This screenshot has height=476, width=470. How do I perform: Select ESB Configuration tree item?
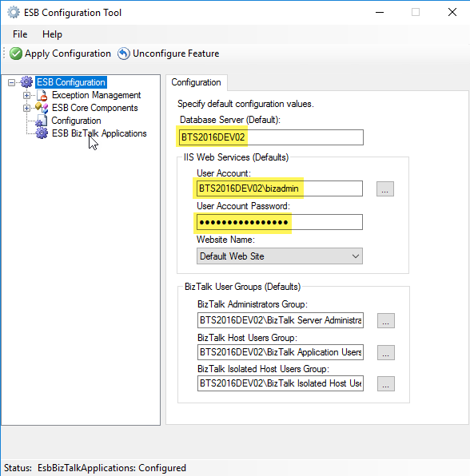tap(71, 82)
